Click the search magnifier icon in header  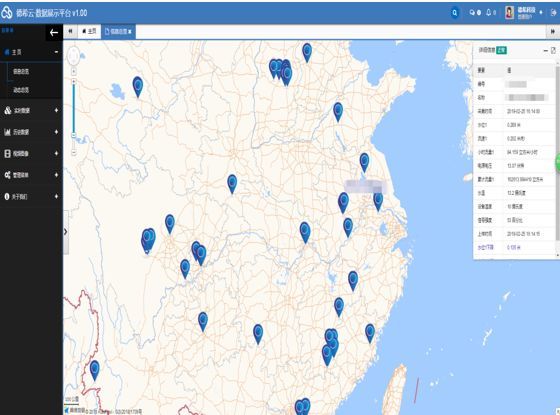tap(455, 13)
